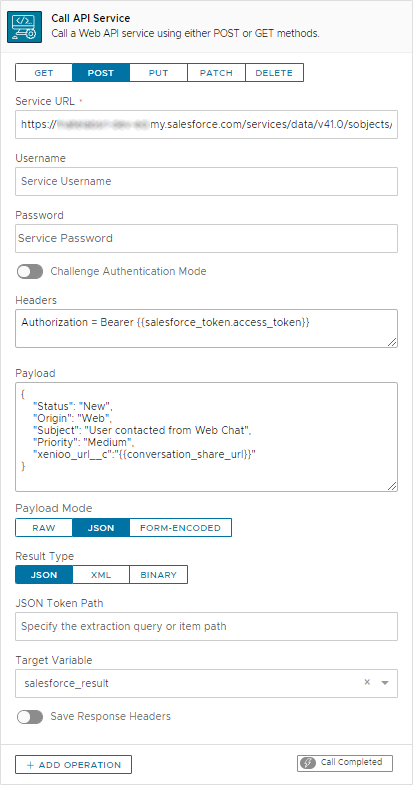The height and width of the screenshot is (785, 413).
Task: Click the Add Operation button
Action: click(74, 765)
